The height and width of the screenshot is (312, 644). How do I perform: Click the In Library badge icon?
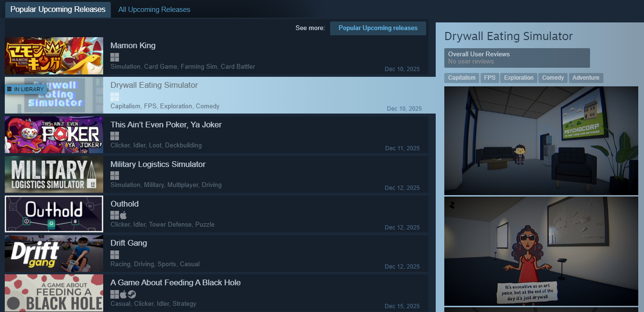(x=9, y=89)
